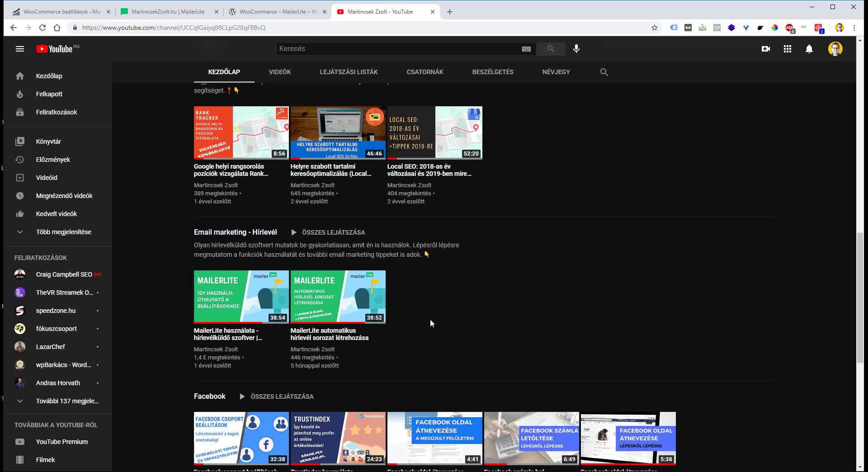Open Local SEO 2018-as év thumbnail

point(435,133)
